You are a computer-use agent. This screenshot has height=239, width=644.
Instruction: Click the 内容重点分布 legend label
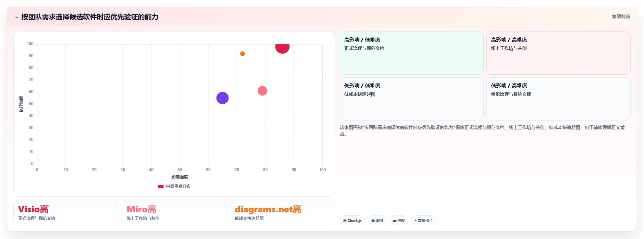coord(178,186)
